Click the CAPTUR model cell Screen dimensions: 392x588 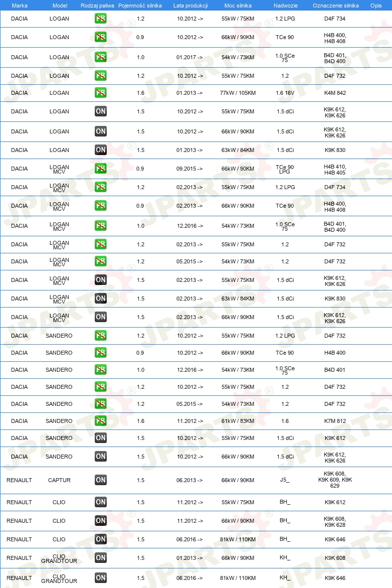(59, 480)
